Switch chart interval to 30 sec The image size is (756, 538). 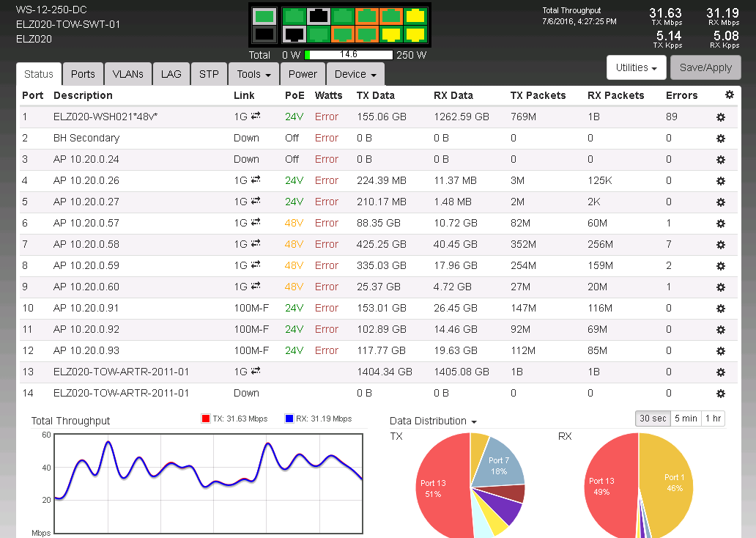click(x=653, y=419)
